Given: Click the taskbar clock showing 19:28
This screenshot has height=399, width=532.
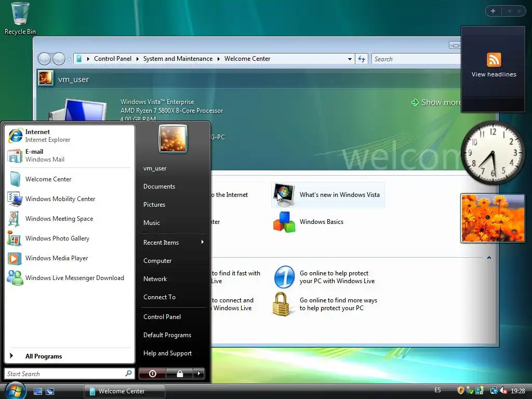Looking at the screenshot, I should tap(518, 391).
